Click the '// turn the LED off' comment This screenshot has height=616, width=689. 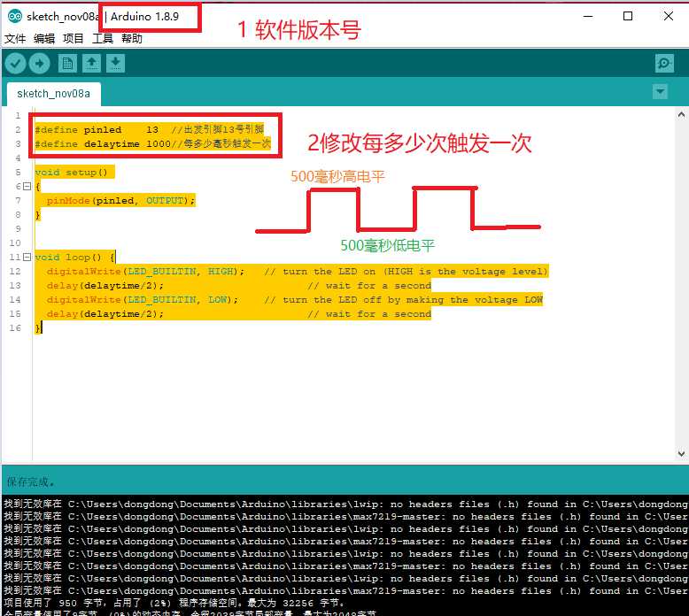point(403,300)
